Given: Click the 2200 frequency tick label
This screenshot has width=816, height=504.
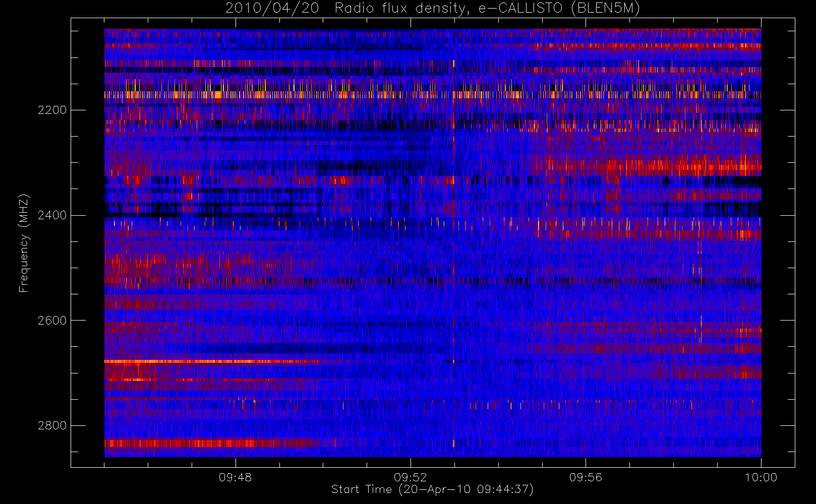Looking at the screenshot, I should coord(52,110).
